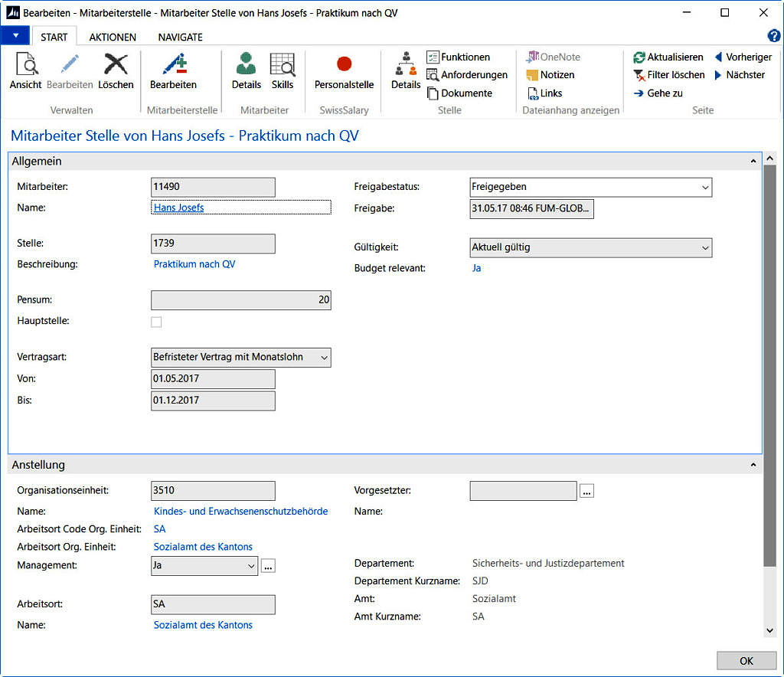Switch to the NAVIGATE ribbon tab
The height and width of the screenshot is (677, 784).
(180, 37)
